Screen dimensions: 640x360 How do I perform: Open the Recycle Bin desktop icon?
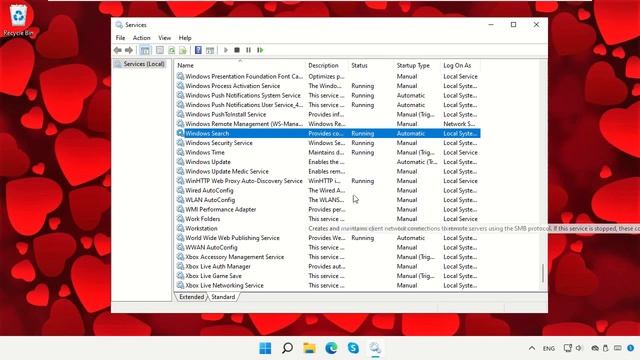click(18, 20)
